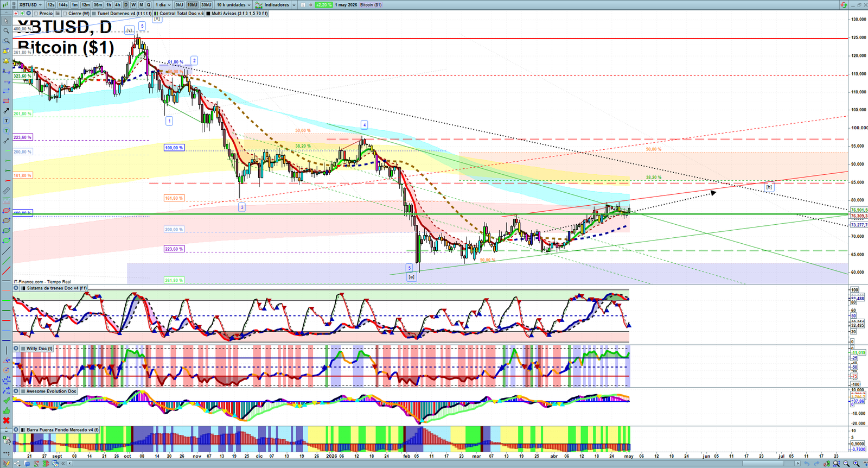Click the zoom in magnifier at bottom-right
This screenshot has height=468, width=868.
click(856, 464)
